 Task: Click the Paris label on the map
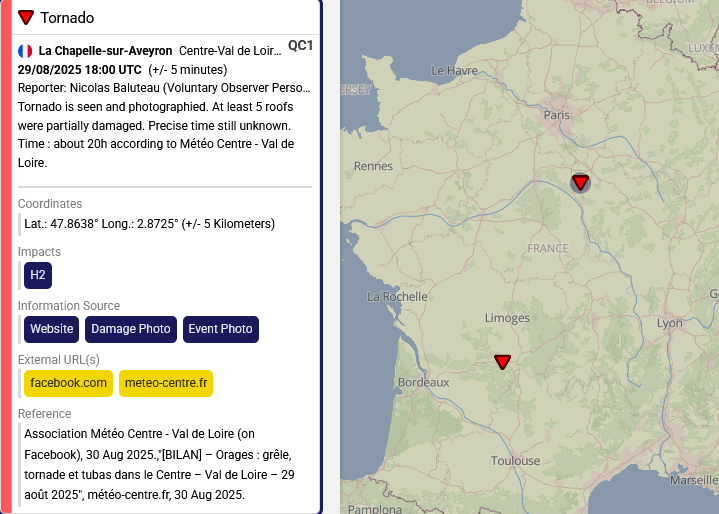(557, 115)
